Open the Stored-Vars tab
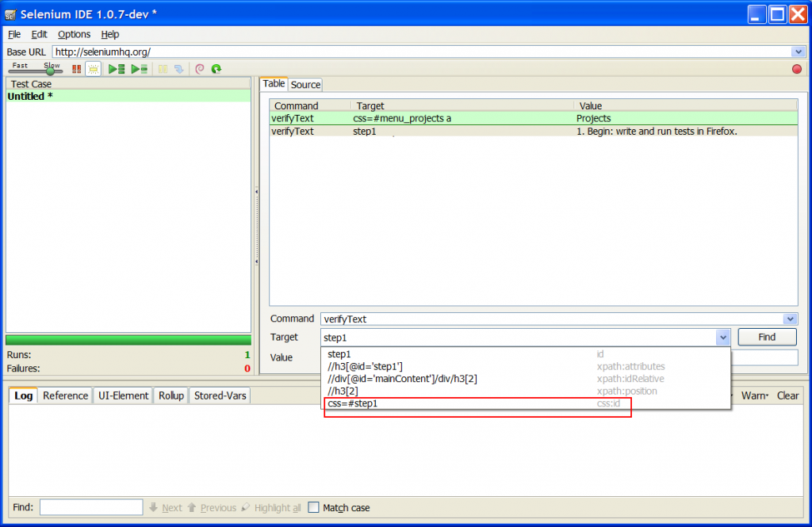 point(220,395)
